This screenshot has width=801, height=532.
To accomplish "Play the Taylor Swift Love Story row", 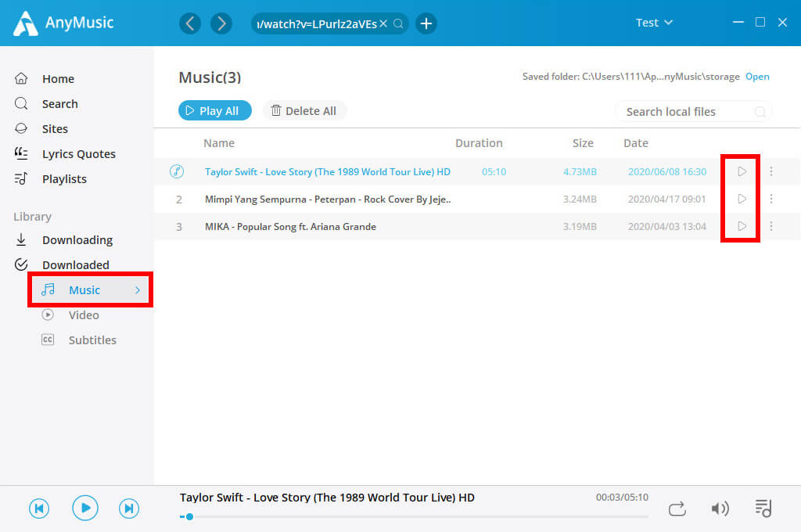I will [742, 171].
